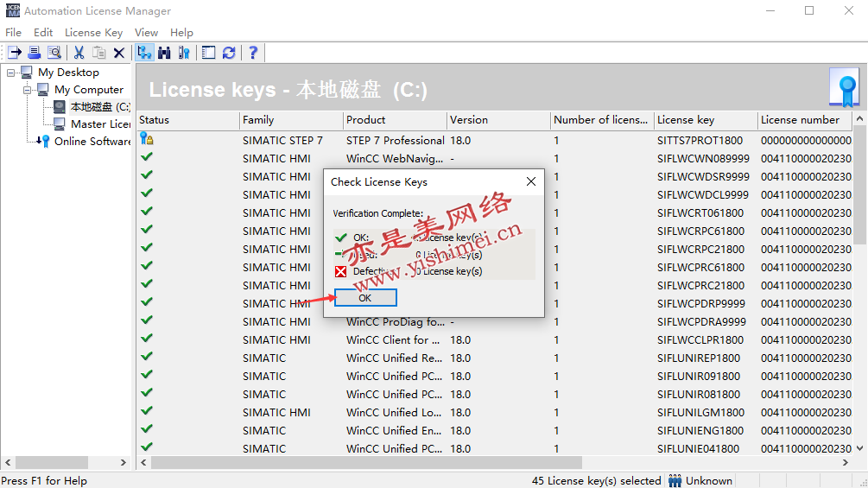868x488 pixels.
Task: Click the tree pane scroll right arrow
Action: 123,462
